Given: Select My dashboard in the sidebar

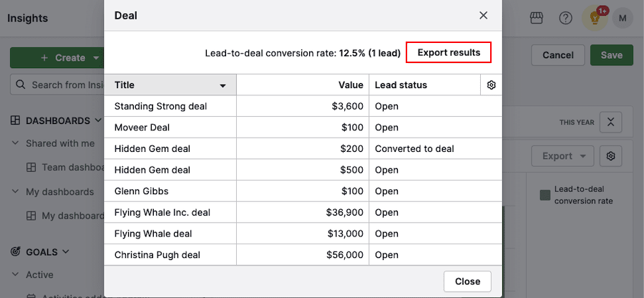Looking at the screenshot, I should click(68, 216).
